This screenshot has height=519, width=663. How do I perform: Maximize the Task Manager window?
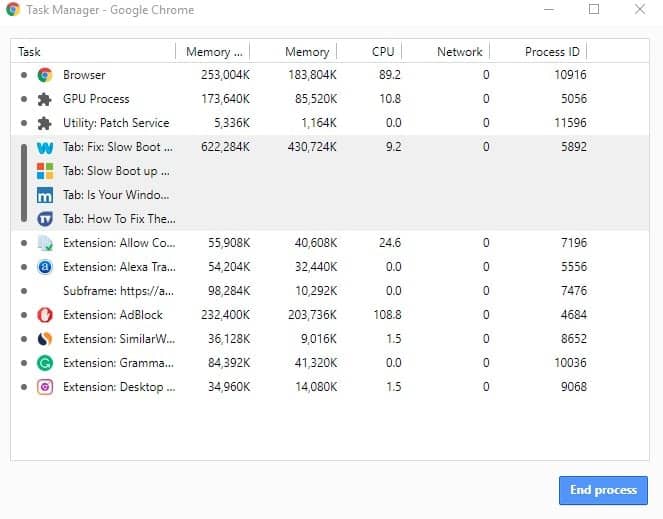tap(594, 10)
